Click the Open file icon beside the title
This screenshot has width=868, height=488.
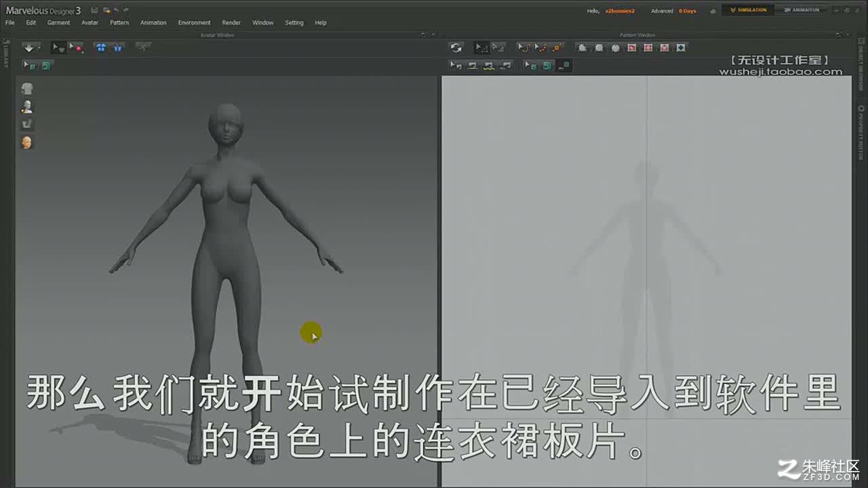[x=106, y=10]
